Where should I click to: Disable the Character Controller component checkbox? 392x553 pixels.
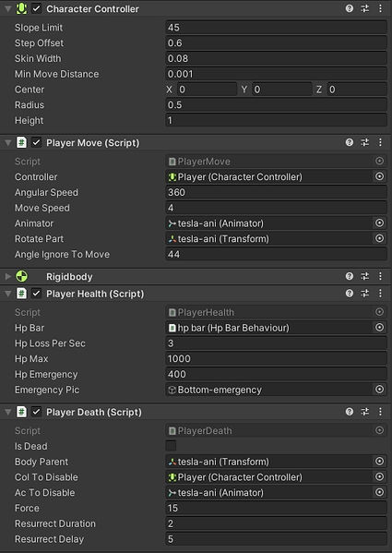37,8
